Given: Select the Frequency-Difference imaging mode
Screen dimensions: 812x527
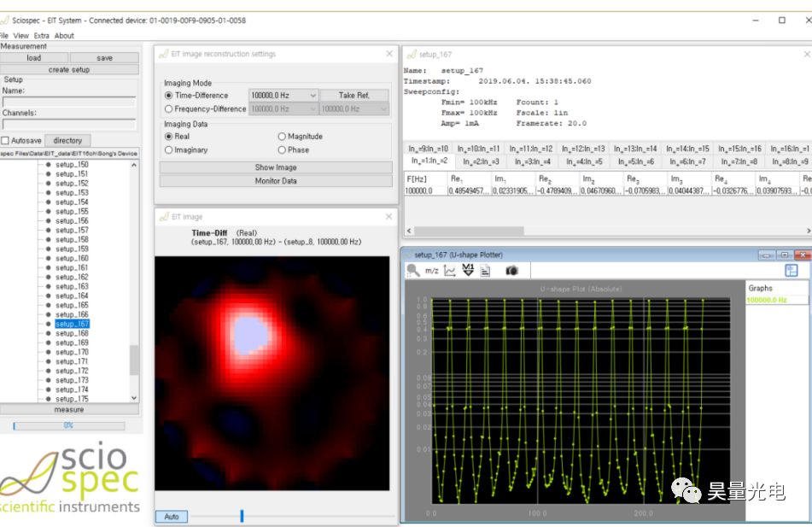Looking at the screenshot, I should (168, 109).
